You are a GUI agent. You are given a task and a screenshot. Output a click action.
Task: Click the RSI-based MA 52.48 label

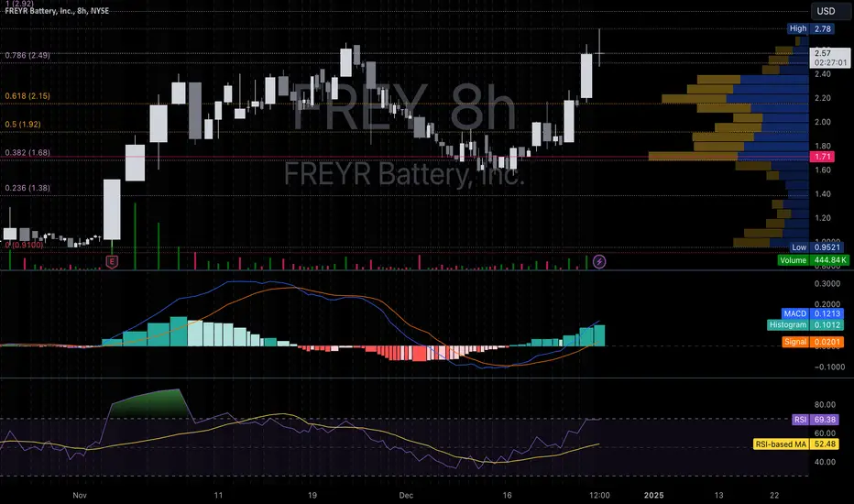click(x=796, y=444)
